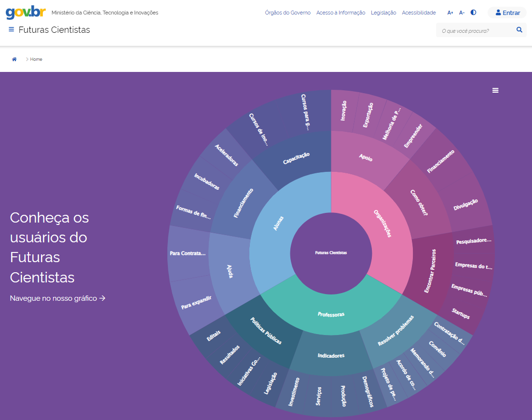Select the Cursos de Ino... segment
The height and width of the screenshot is (420, 532).
[x=258, y=129]
